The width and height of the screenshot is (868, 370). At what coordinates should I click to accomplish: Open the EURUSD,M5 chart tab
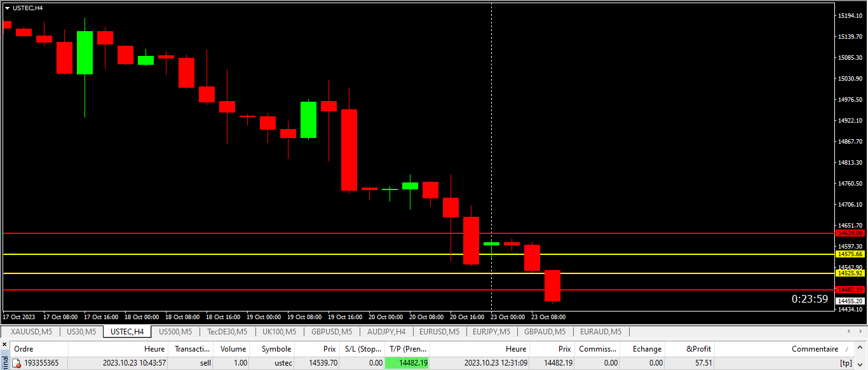pyautogui.click(x=439, y=332)
